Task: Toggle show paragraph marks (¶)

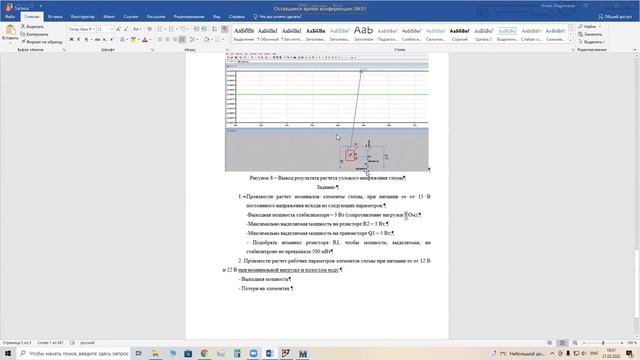Action: click(x=224, y=29)
